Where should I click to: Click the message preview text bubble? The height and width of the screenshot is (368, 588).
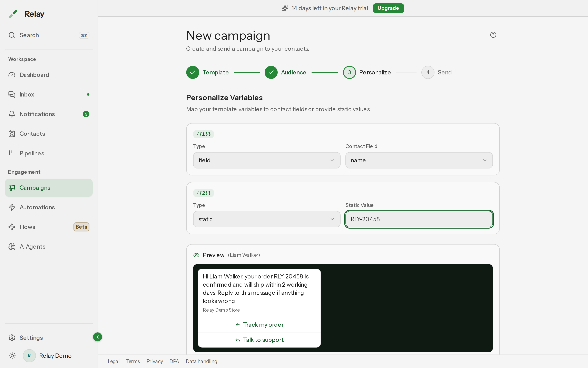point(259,293)
